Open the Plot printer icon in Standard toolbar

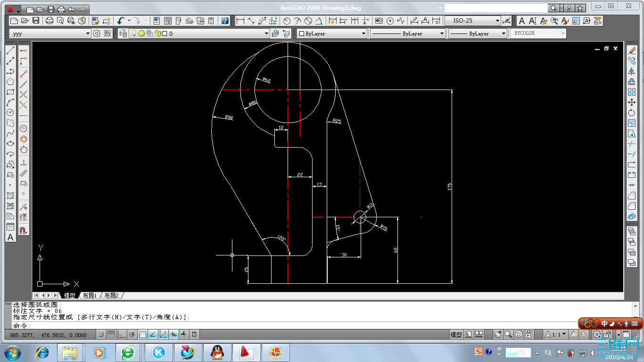(50, 21)
